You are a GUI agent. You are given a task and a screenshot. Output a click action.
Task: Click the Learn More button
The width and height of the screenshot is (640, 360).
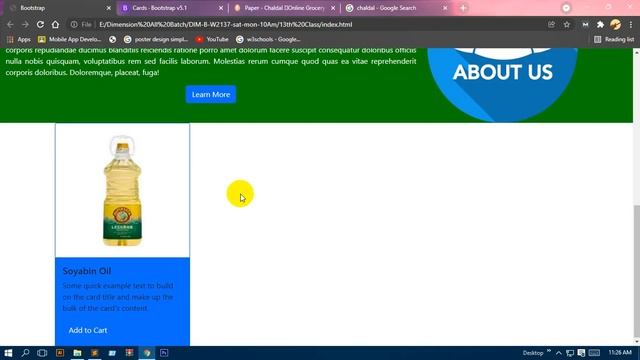[211, 94]
